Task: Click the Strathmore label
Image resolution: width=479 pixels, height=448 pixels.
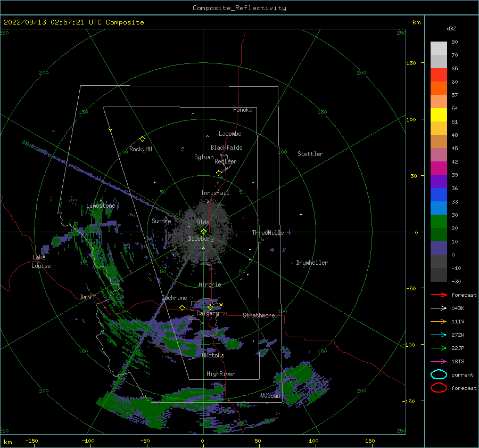Action: 259,315
